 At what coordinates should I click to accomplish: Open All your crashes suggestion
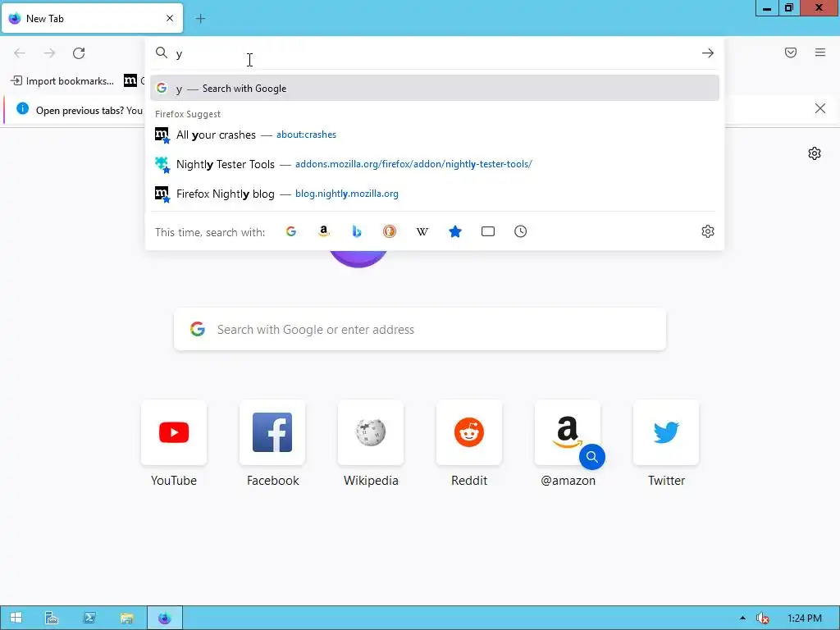[x=435, y=135]
